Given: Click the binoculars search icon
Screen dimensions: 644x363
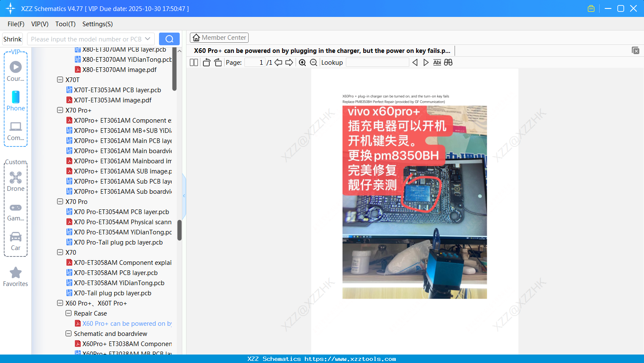Looking at the screenshot, I should point(448,63).
